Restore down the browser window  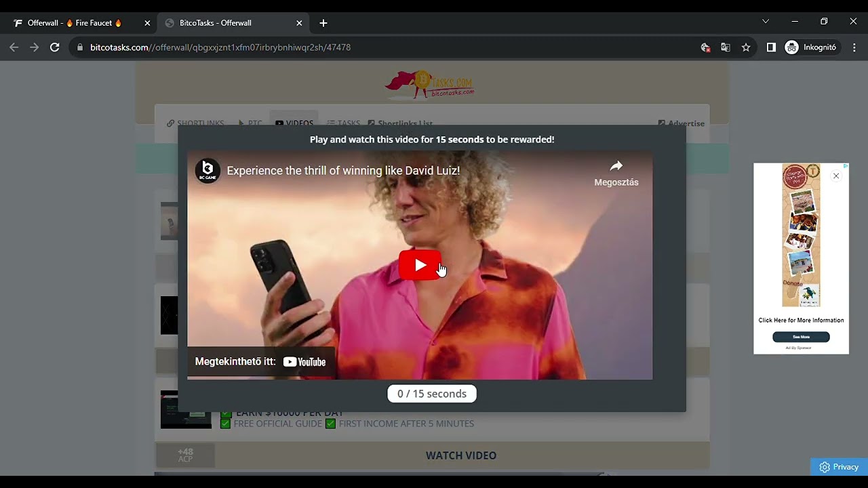pyautogui.click(x=824, y=22)
